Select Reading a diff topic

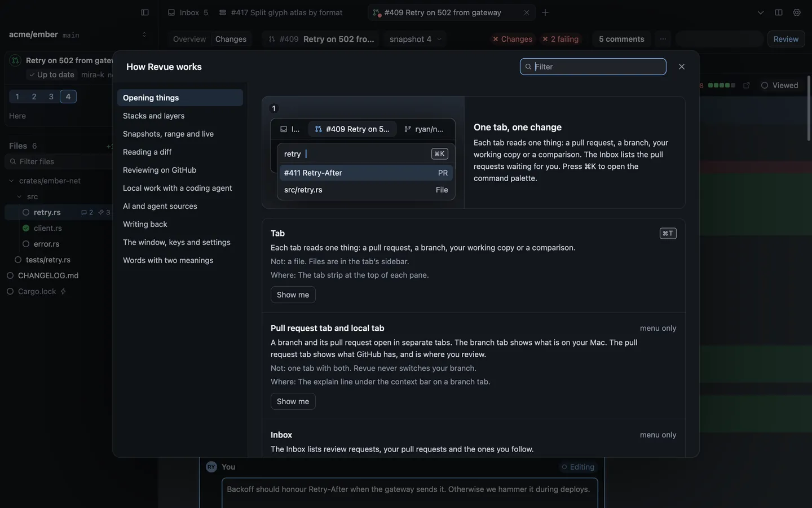point(180,152)
